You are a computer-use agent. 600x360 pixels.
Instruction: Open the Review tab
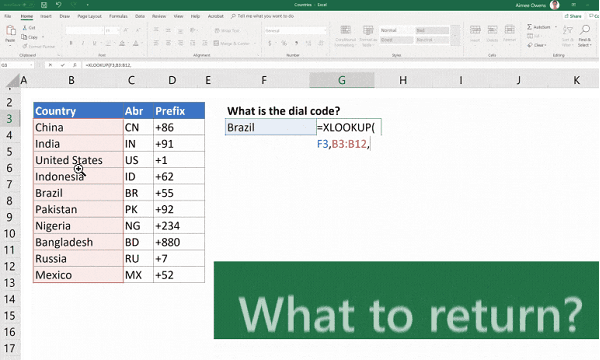click(159, 16)
